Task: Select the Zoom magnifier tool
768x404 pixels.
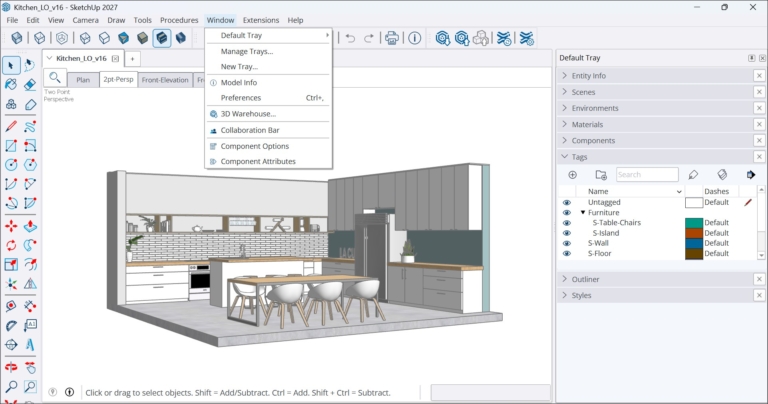Action: [11, 387]
